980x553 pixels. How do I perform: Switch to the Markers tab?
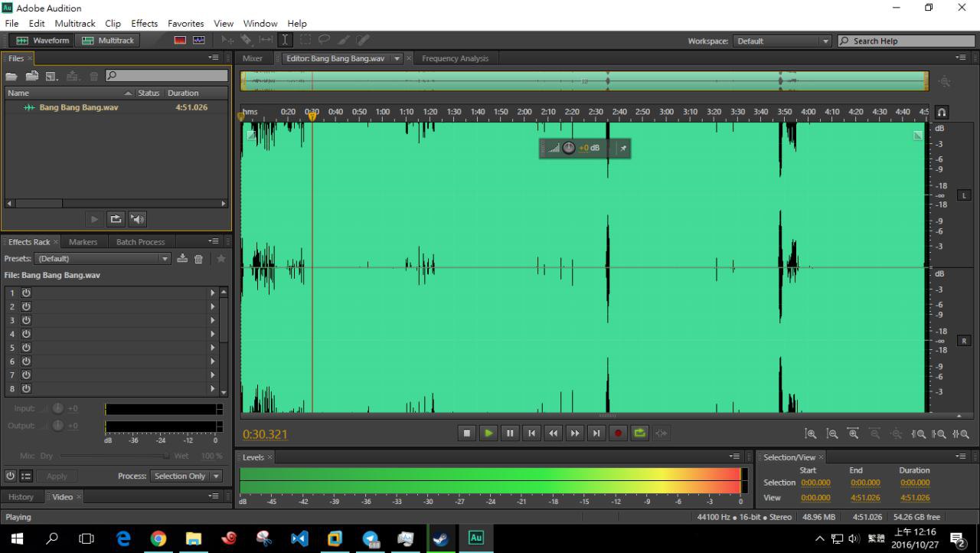point(83,242)
